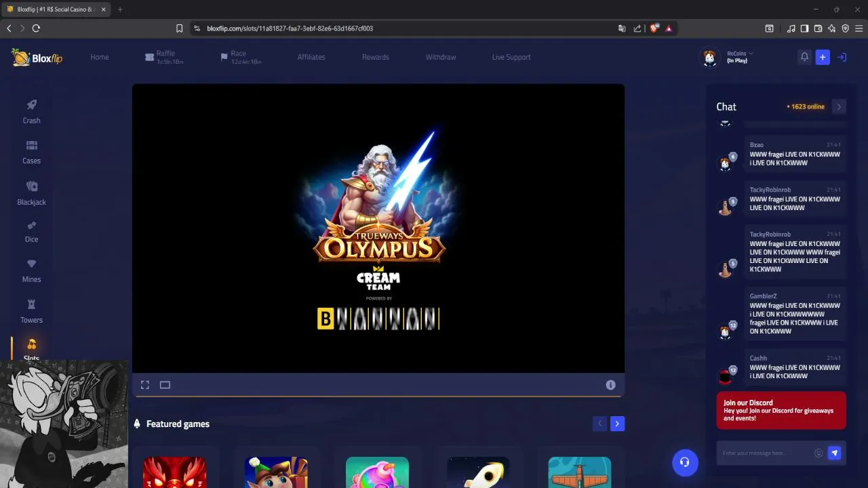Screen dimensions: 868x488
Task: Click GamblerZ's username in chat
Action: [764, 296]
